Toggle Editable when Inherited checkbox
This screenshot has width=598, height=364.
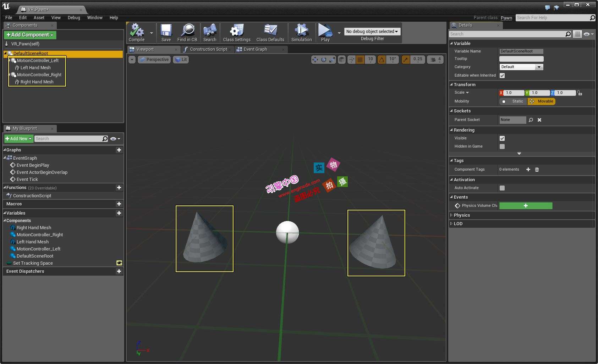(x=502, y=76)
